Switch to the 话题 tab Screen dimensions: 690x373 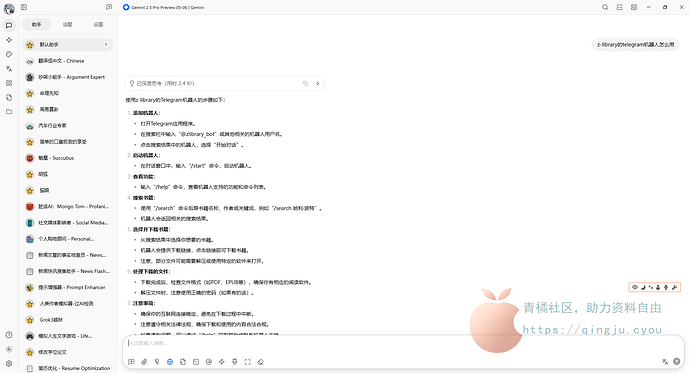pyautogui.click(x=67, y=25)
